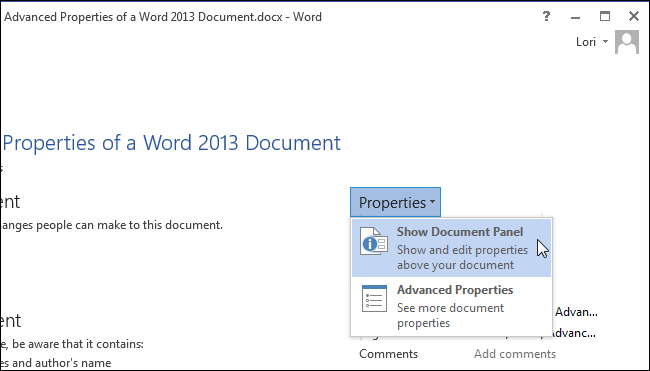Open the account arrow beside Lori

click(605, 41)
